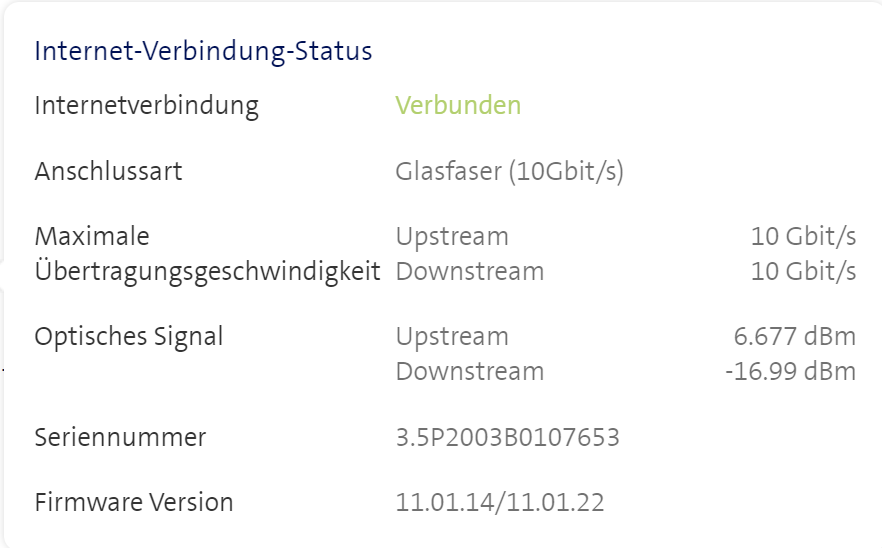
Task: Select the 6.677 dBm upstream value
Action: tap(794, 337)
